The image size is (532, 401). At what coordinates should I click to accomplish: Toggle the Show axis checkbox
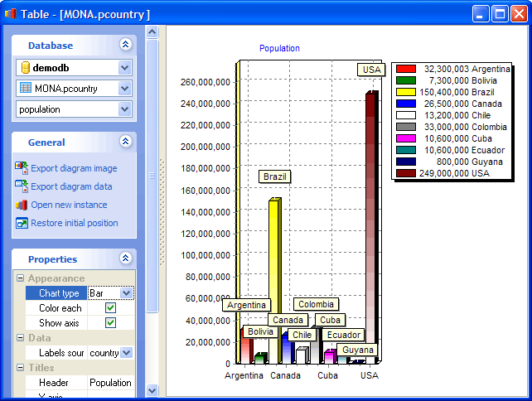pyautogui.click(x=110, y=323)
